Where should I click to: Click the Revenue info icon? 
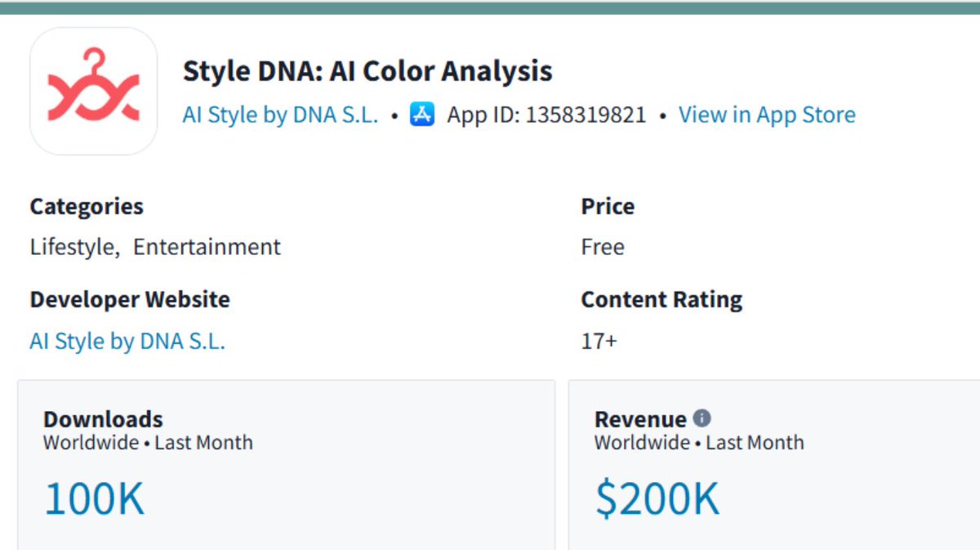[702, 418]
